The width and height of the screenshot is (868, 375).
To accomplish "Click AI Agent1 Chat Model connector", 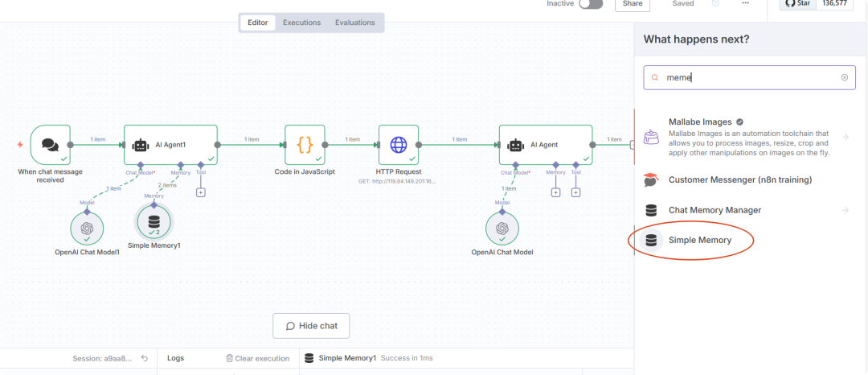I will (x=141, y=165).
